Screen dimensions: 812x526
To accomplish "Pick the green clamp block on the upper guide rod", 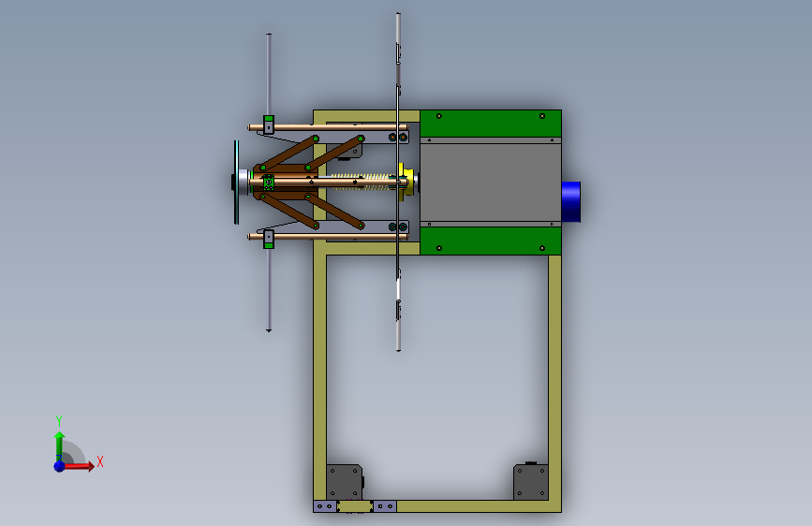I will (269, 124).
